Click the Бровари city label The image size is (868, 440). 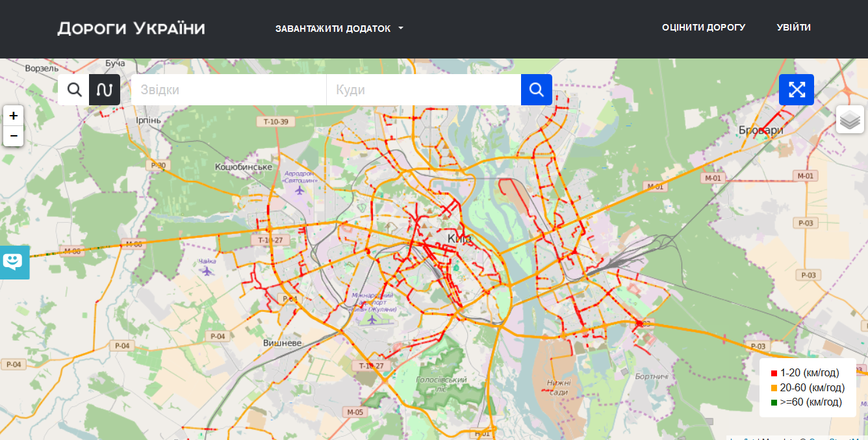point(761,131)
